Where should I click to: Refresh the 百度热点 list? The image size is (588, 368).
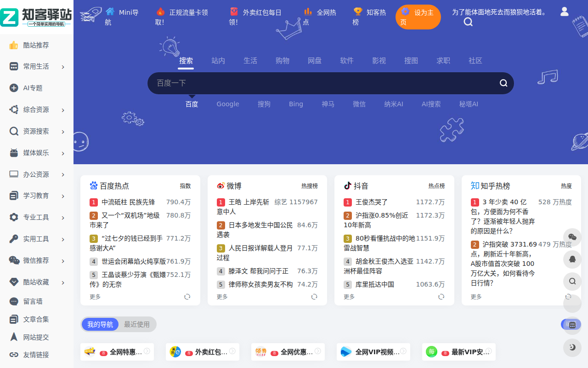point(187,297)
